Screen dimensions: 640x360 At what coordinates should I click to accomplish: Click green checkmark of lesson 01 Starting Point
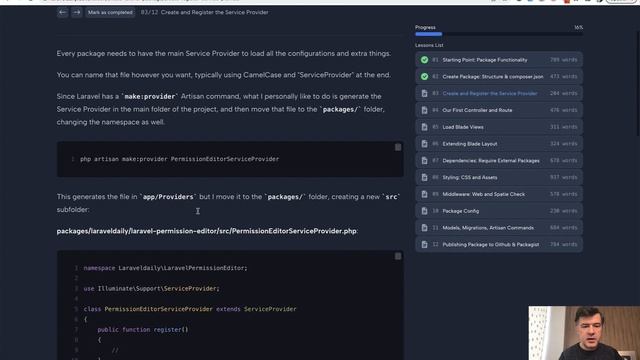coord(424,60)
